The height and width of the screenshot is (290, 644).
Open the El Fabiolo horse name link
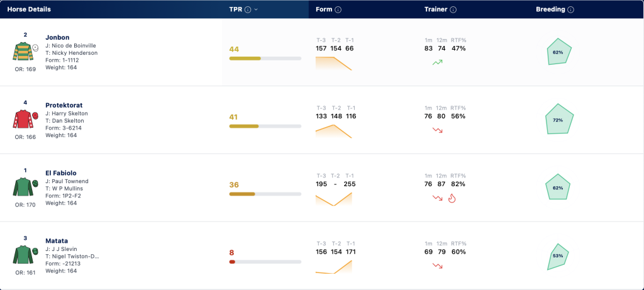coord(61,173)
